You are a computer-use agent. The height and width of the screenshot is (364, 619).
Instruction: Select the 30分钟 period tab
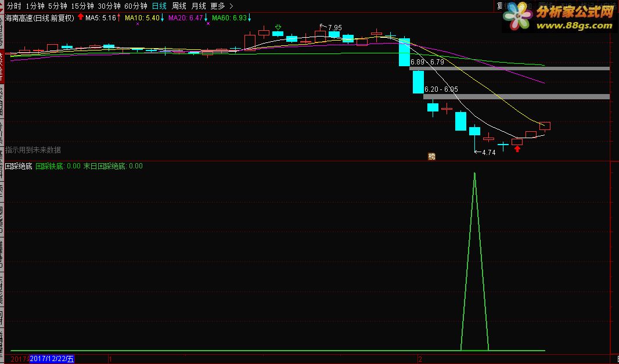tap(109, 6)
